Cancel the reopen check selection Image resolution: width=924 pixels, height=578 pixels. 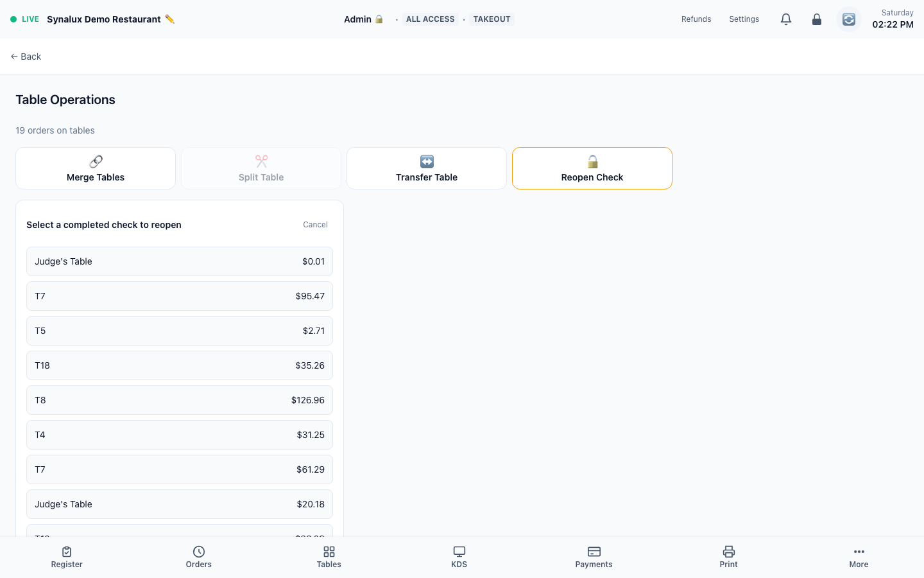315,225
